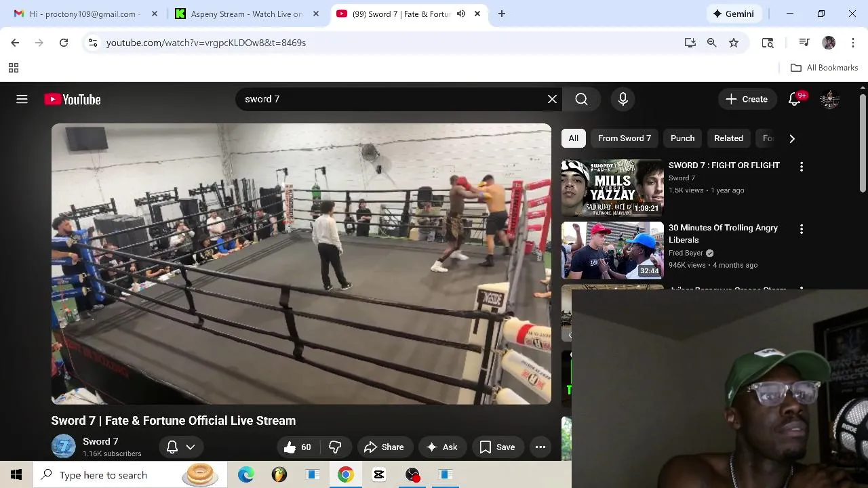868x488 pixels.
Task: Switch to the Aspeny Stream tab
Action: coord(245,14)
